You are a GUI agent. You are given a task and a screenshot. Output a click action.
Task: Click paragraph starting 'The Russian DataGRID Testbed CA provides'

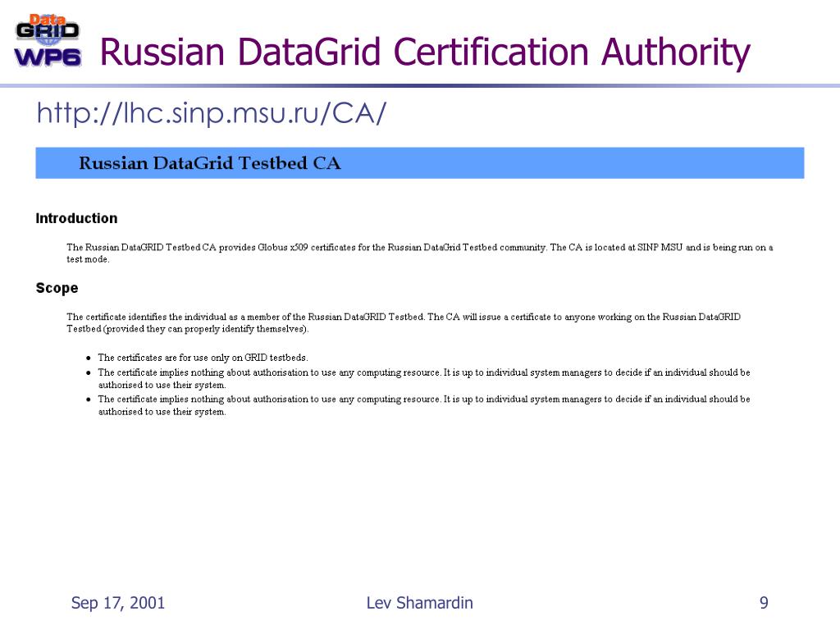(419, 253)
